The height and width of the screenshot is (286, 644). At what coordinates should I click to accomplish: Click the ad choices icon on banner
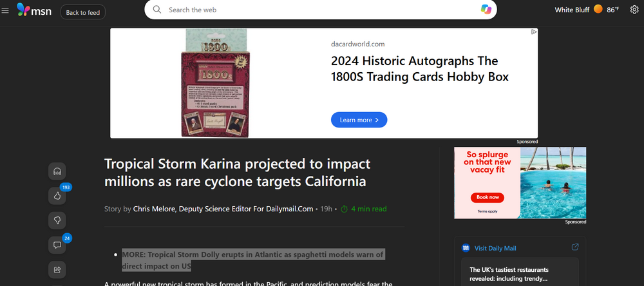pos(533,32)
